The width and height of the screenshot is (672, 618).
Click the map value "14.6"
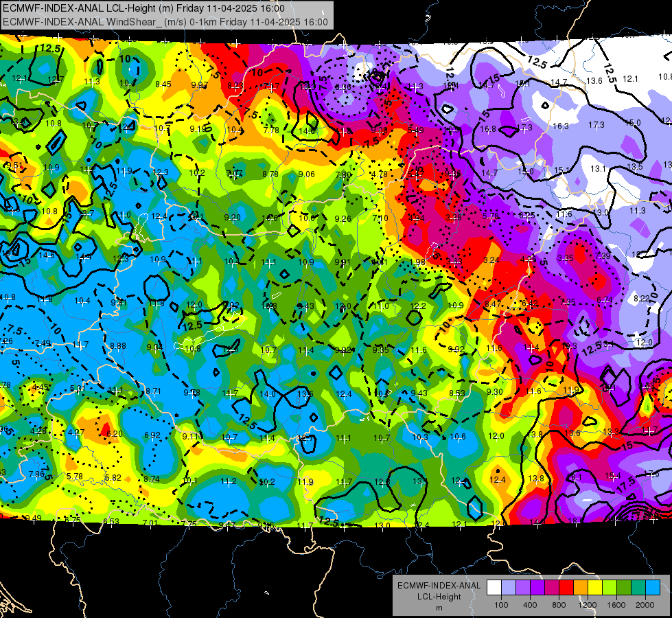click(47, 255)
